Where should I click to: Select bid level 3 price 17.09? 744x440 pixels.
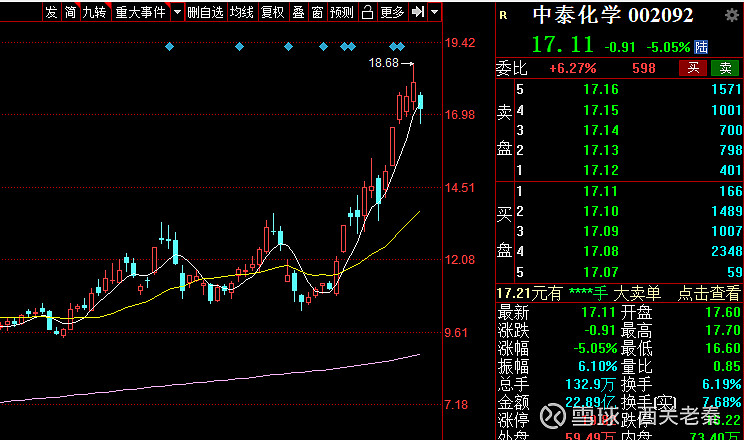[601, 231]
